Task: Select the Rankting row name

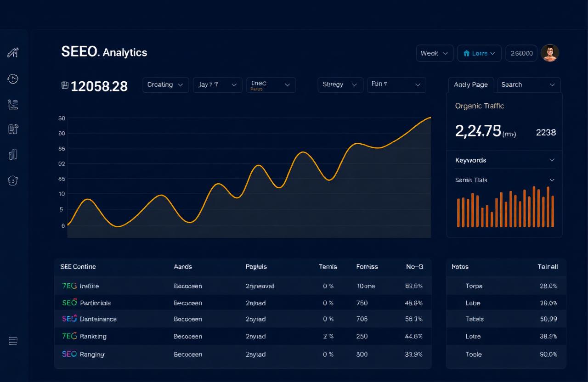Action: [x=93, y=337]
